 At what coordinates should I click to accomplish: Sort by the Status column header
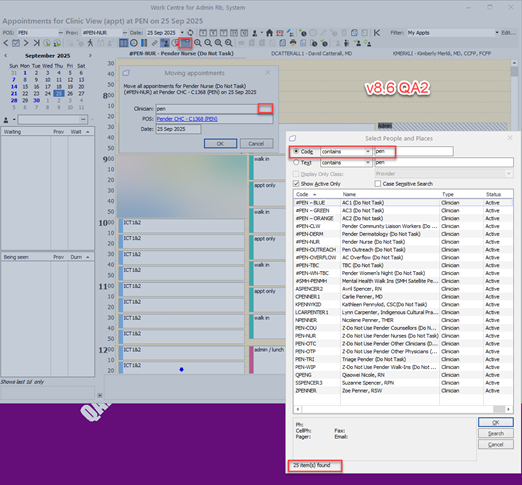[498, 194]
